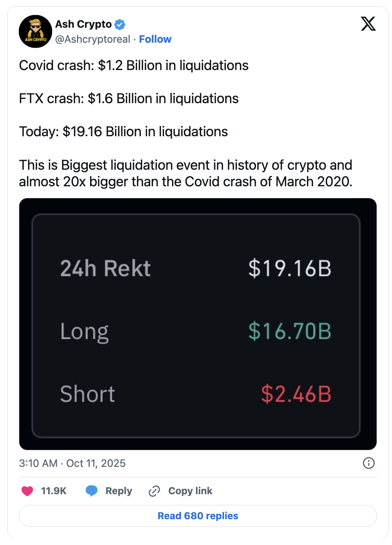The width and height of the screenshot is (392, 545).
Task: Read 680 replies
Action: (198, 516)
